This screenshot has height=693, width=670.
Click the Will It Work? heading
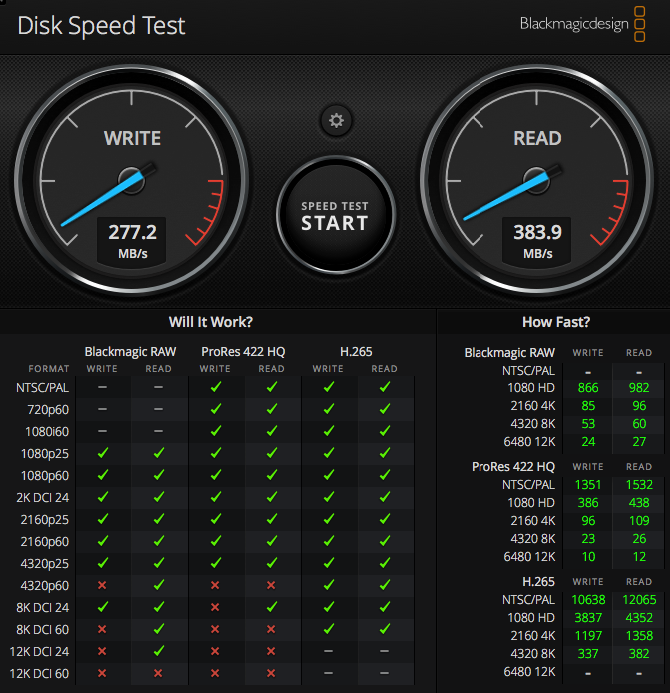coord(211,322)
